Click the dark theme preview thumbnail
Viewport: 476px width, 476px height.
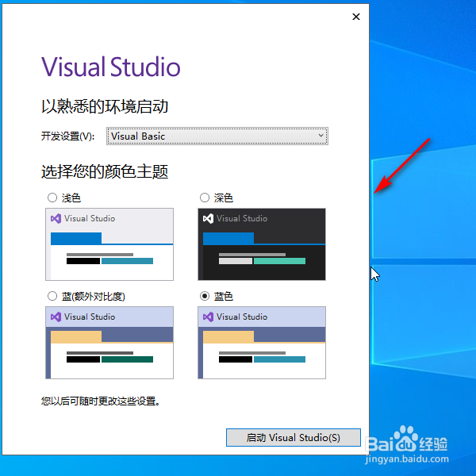pos(262,244)
